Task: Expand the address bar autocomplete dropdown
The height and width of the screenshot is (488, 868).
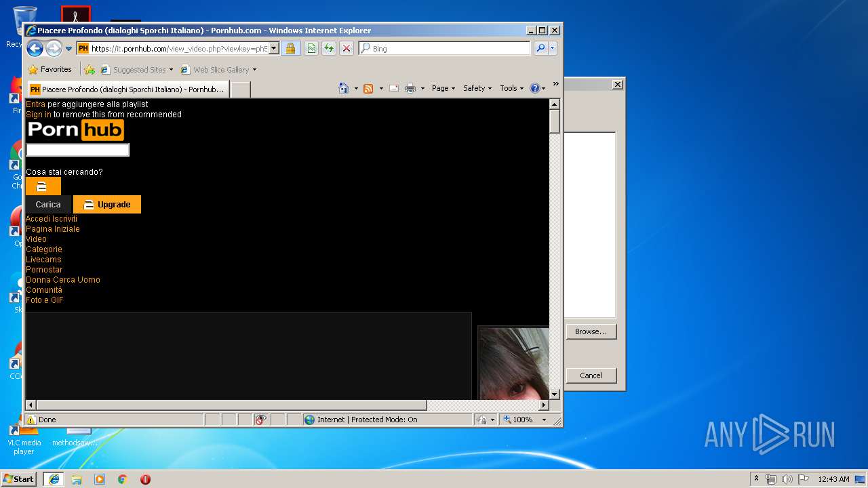Action: (274, 49)
